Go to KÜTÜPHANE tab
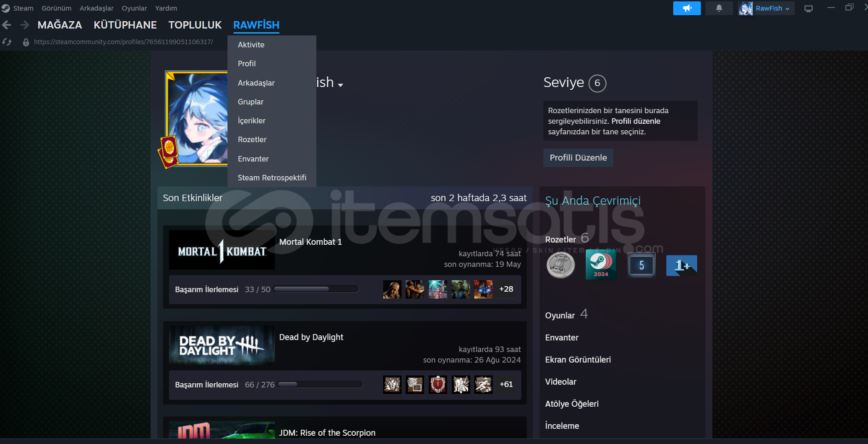Viewport: 868px width, 444px height. [x=125, y=25]
